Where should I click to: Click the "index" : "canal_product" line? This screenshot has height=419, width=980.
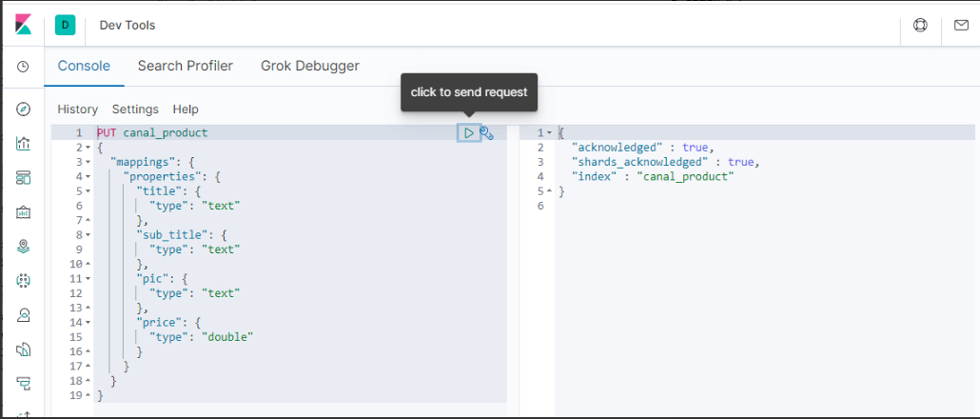(x=653, y=177)
